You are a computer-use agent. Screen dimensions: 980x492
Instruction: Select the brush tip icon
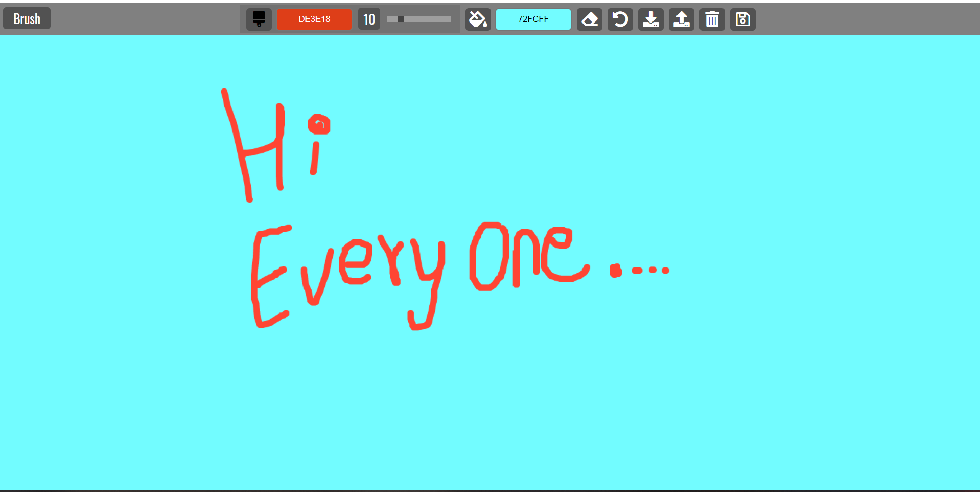tap(259, 19)
